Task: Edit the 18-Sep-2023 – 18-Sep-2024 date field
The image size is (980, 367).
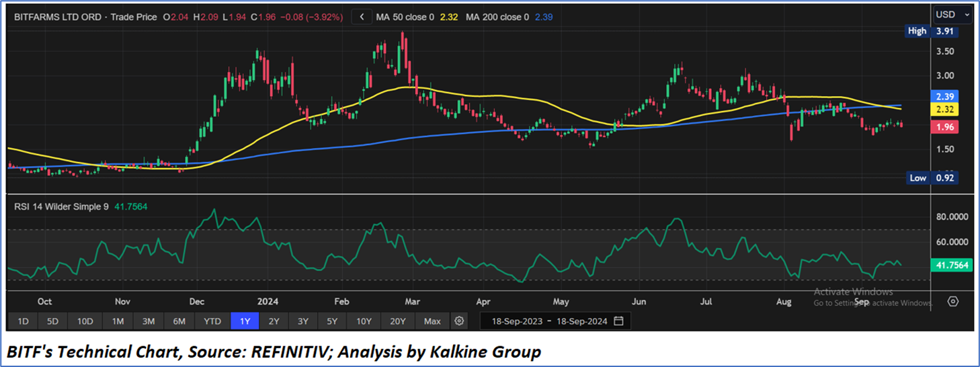Action: tap(555, 321)
